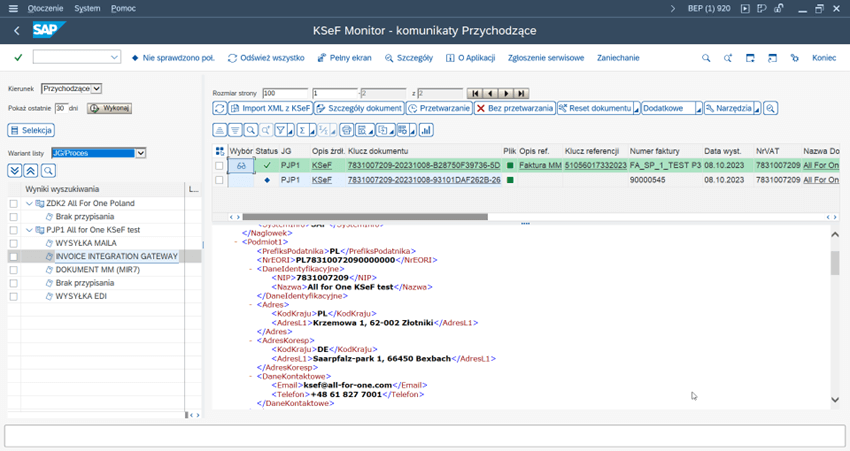
Task: Go to previous page of results
Action: coord(490,93)
